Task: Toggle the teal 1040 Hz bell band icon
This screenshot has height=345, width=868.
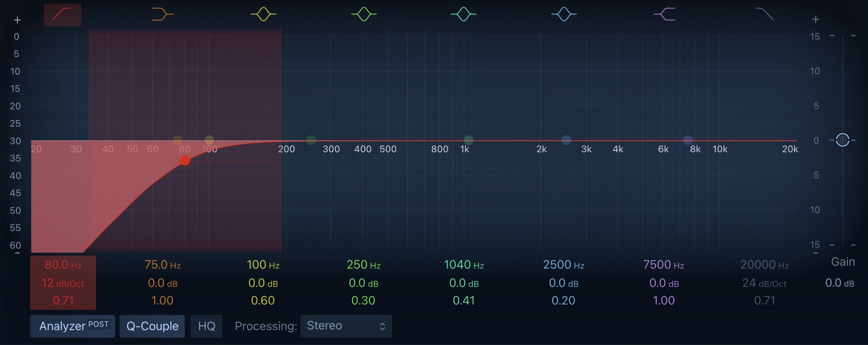Action: point(464,15)
